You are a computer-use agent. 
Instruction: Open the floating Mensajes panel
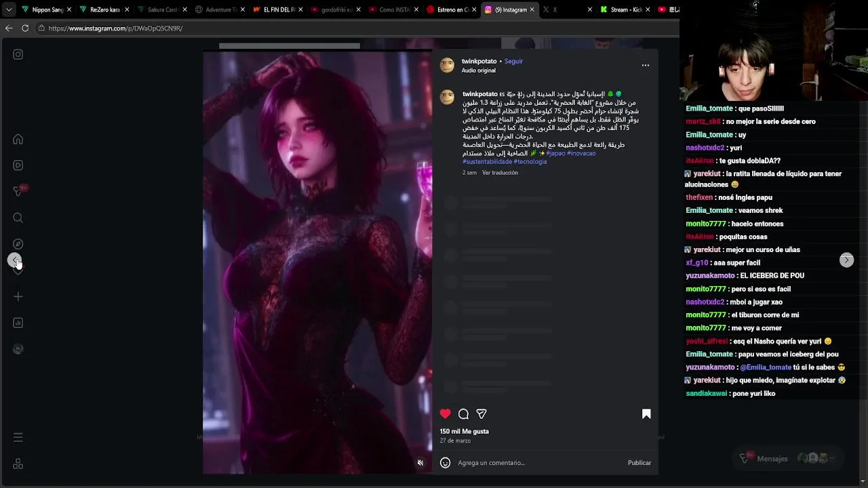(789, 458)
